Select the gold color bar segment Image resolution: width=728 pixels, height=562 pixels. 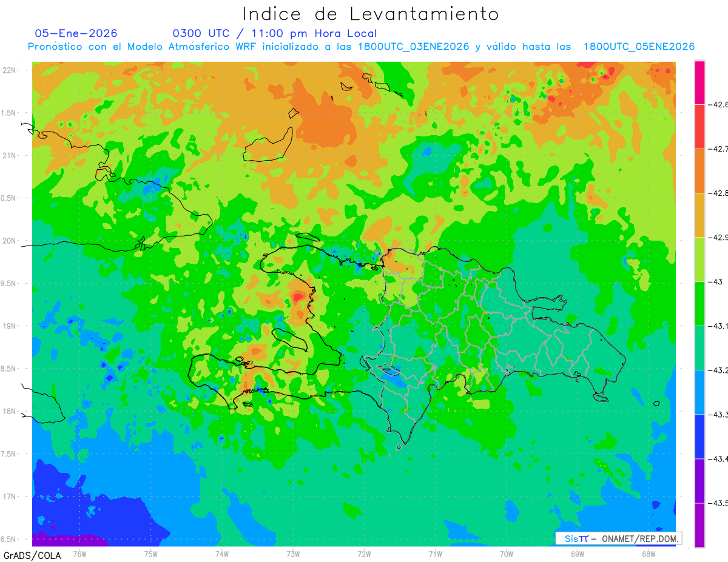[x=699, y=215]
